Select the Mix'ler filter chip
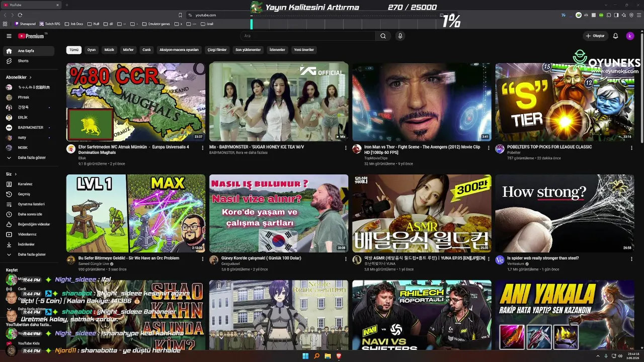Screen dimensions: 644x362 tap(128, 50)
